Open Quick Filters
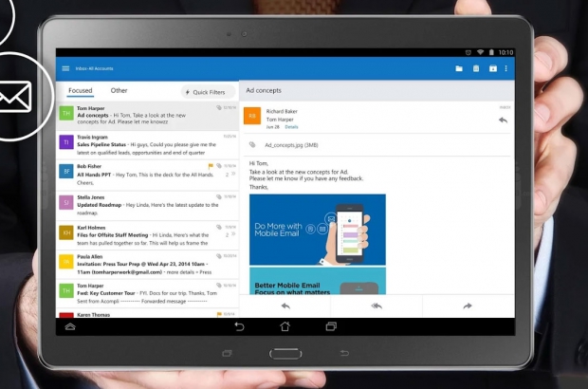This screenshot has width=588, height=389. 208,92
